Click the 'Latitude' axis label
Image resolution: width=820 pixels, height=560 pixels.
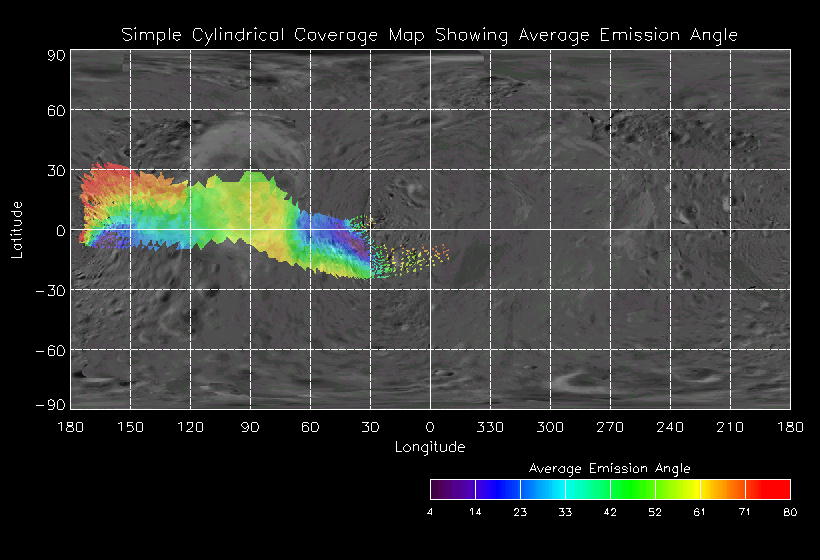pyautogui.click(x=17, y=230)
